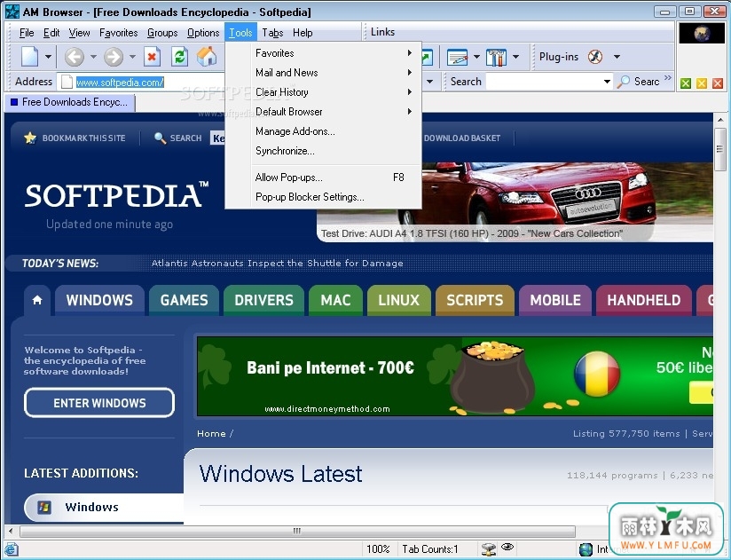
Task: Click the New page toolbar icon
Action: 30,57
